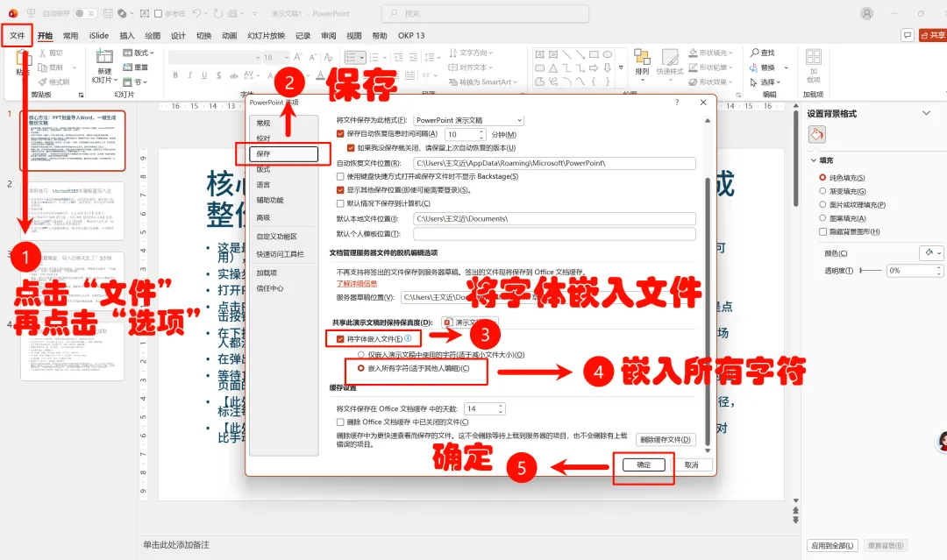Open the 版式 layout dropdown in ribbon
The image size is (947, 560).
coord(139,53)
